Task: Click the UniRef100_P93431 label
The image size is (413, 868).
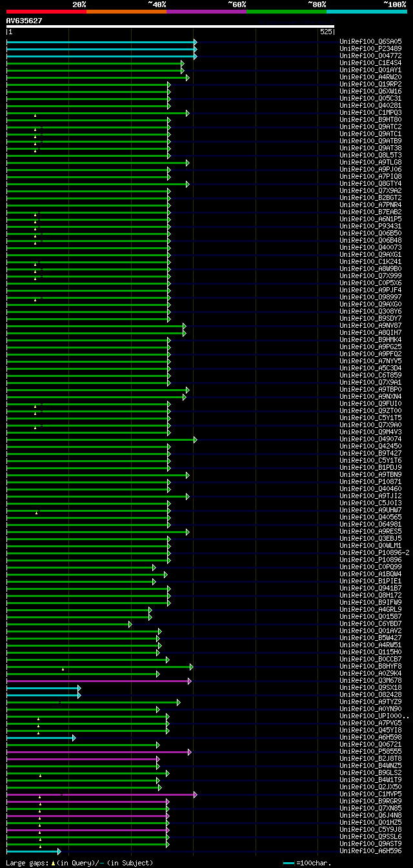Action: [372, 227]
